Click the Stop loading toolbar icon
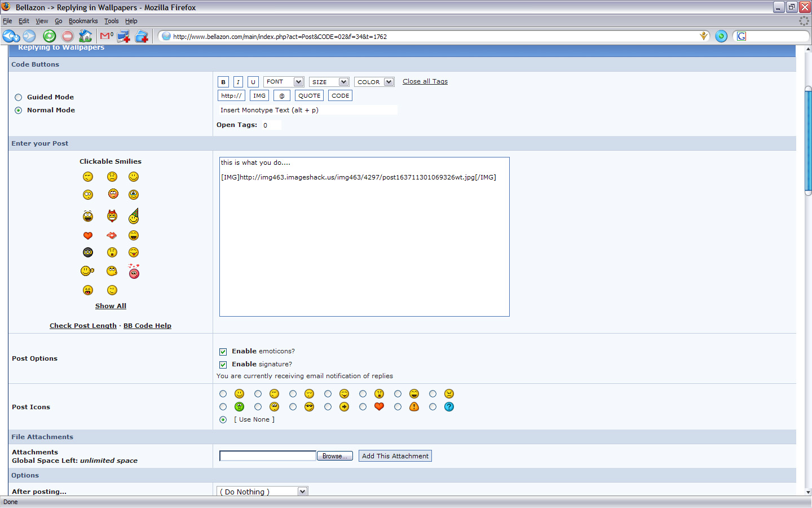 (68, 36)
